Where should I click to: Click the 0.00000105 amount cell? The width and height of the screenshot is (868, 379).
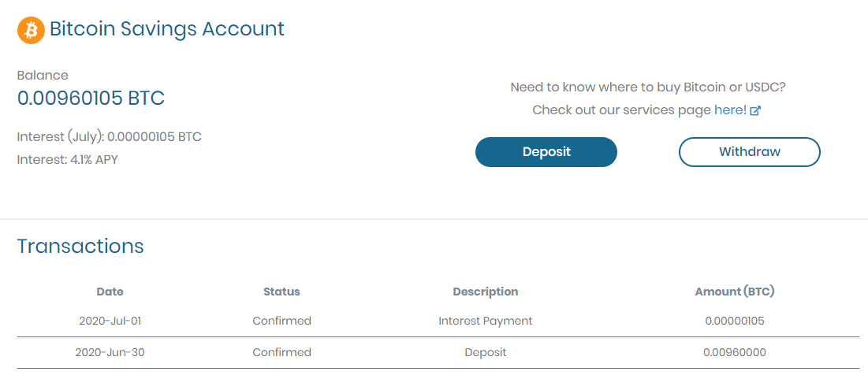tap(735, 321)
